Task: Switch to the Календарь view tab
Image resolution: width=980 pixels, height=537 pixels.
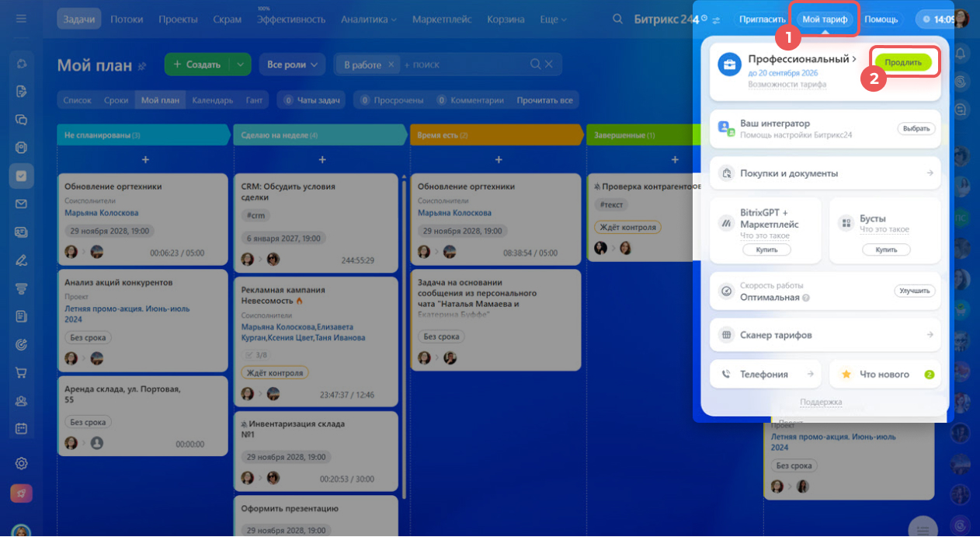Action: [212, 100]
